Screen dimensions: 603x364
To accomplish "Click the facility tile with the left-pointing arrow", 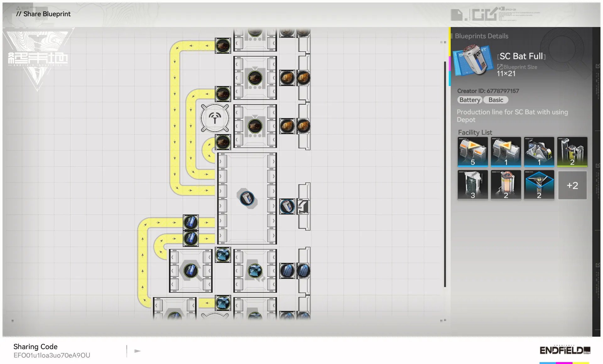I will 506,152.
